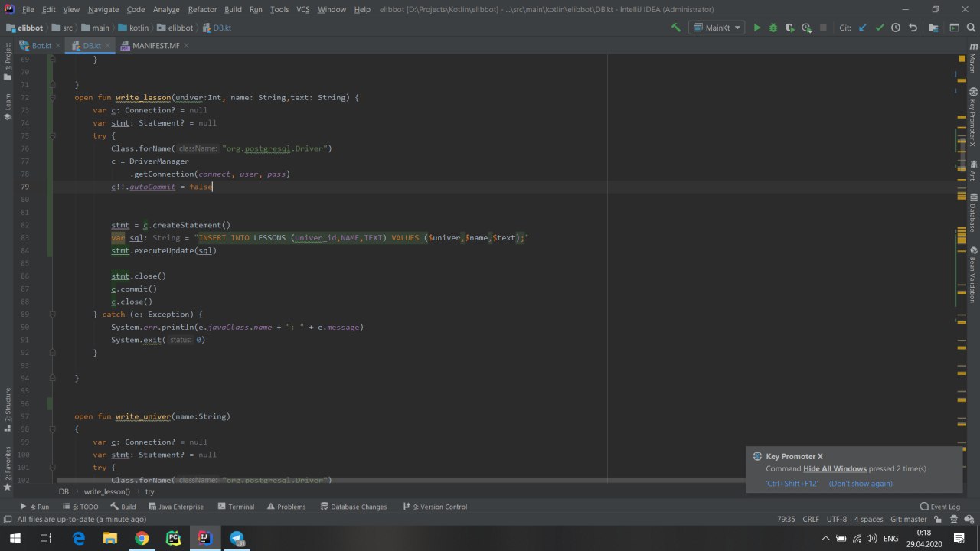Click the Git: master branch widget
The image size is (980, 551).
[909, 519]
